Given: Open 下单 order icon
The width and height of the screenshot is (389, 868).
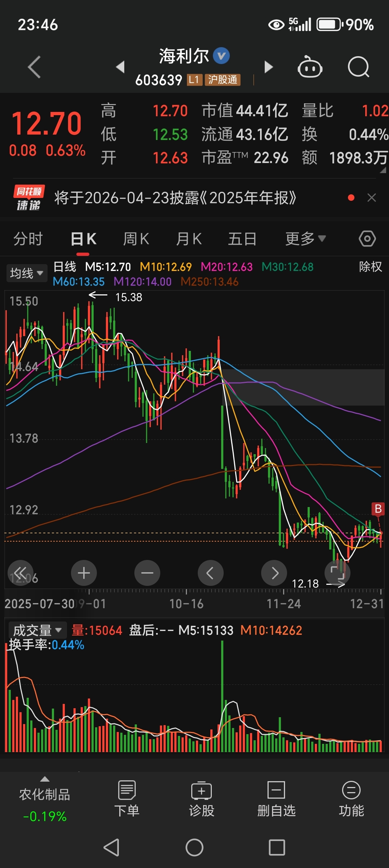Looking at the screenshot, I should pyautogui.click(x=127, y=799).
